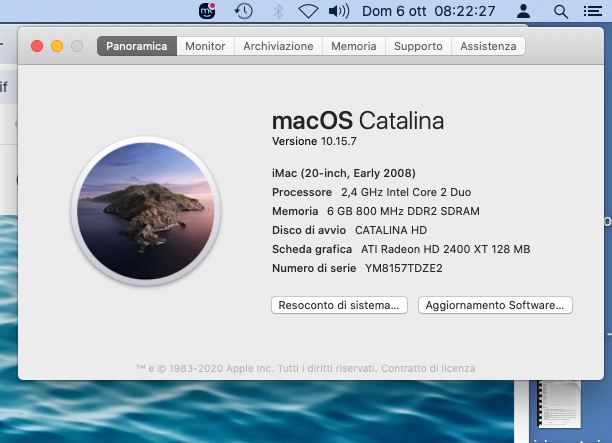The height and width of the screenshot is (443, 612).
Task: Click the volume speaker icon
Action: 339,11
